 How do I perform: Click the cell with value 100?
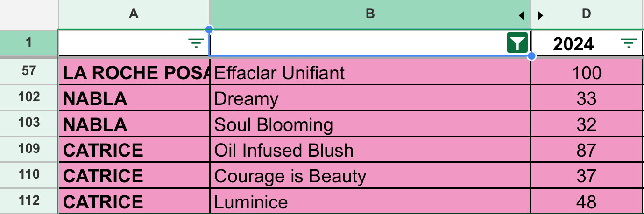(587, 73)
